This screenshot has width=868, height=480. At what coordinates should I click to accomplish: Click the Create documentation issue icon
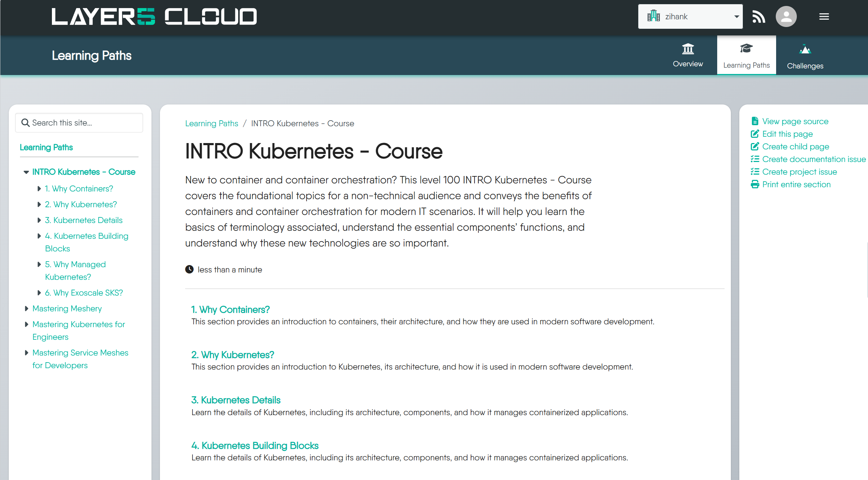pos(755,159)
